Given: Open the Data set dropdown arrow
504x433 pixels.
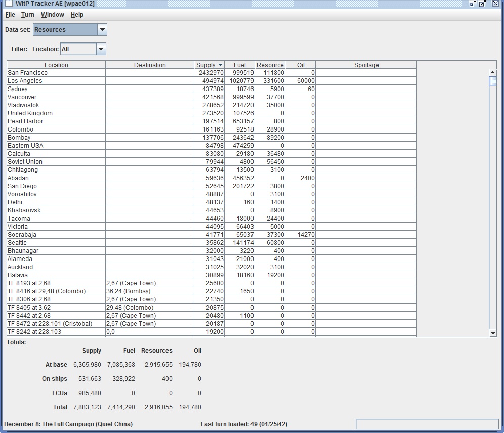Looking at the screenshot, I should 102,30.
